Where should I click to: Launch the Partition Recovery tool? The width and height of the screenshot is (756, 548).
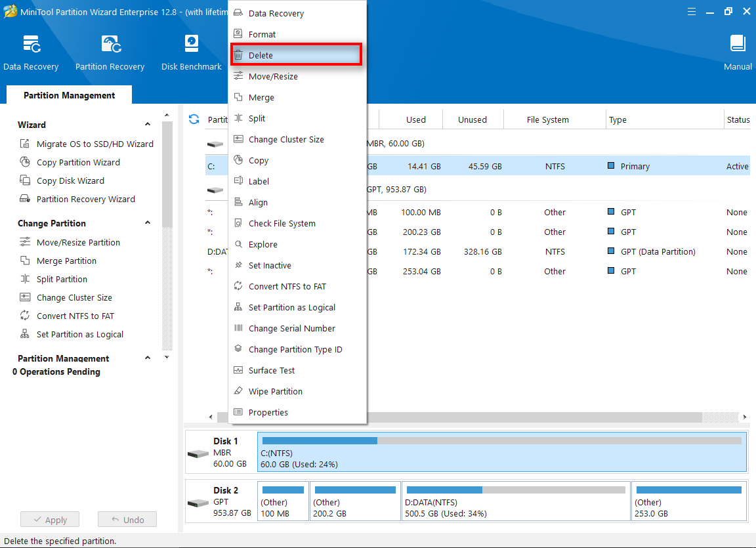coord(110,53)
